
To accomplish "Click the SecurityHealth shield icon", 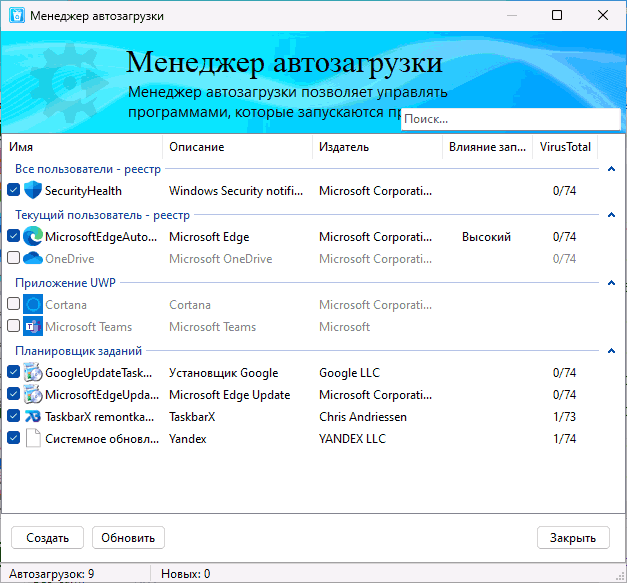I will [33, 190].
